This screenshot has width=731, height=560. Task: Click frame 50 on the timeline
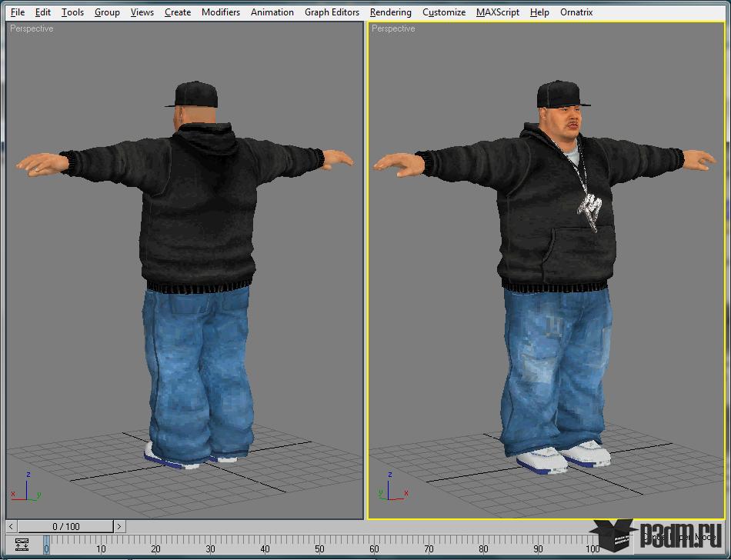(x=320, y=545)
